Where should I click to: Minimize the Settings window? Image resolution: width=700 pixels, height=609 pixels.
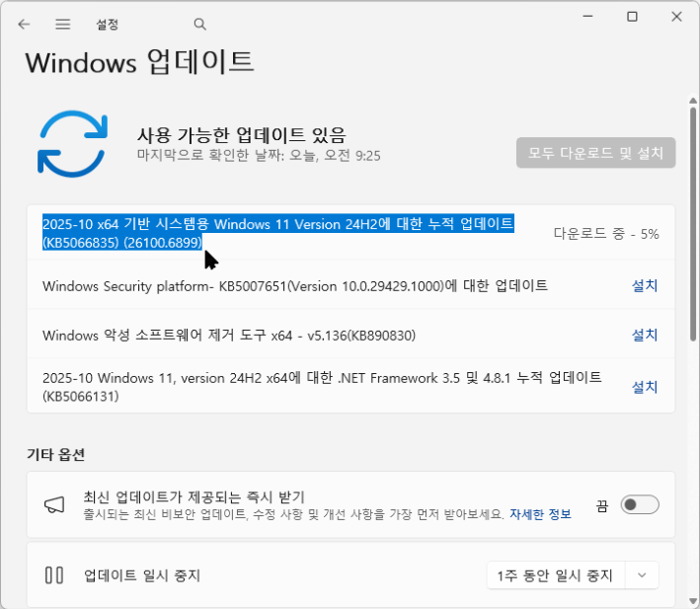(x=588, y=17)
